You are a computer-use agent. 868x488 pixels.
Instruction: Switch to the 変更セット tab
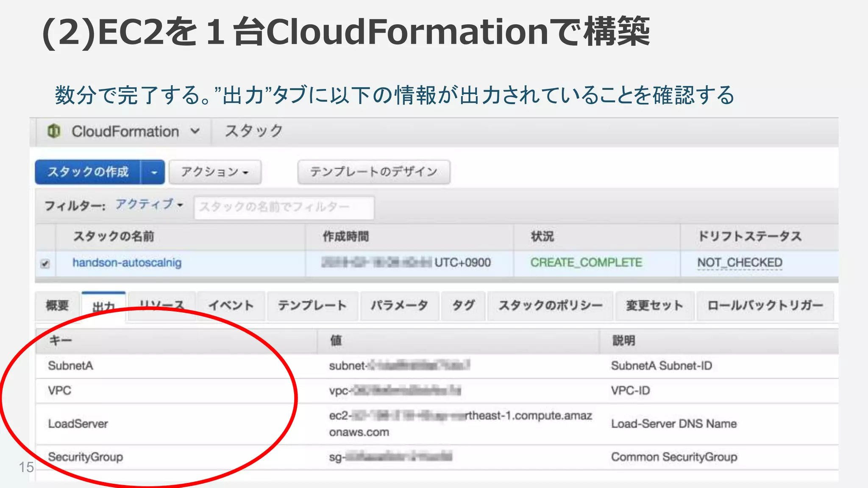click(x=655, y=305)
